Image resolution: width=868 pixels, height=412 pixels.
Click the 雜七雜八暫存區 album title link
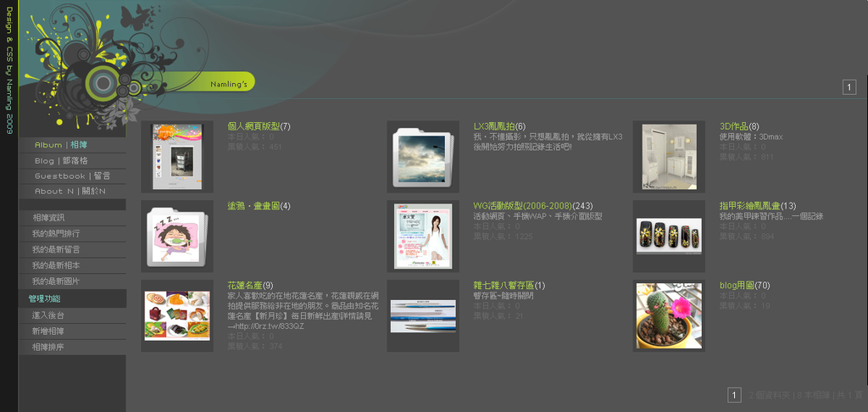[504, 285]
